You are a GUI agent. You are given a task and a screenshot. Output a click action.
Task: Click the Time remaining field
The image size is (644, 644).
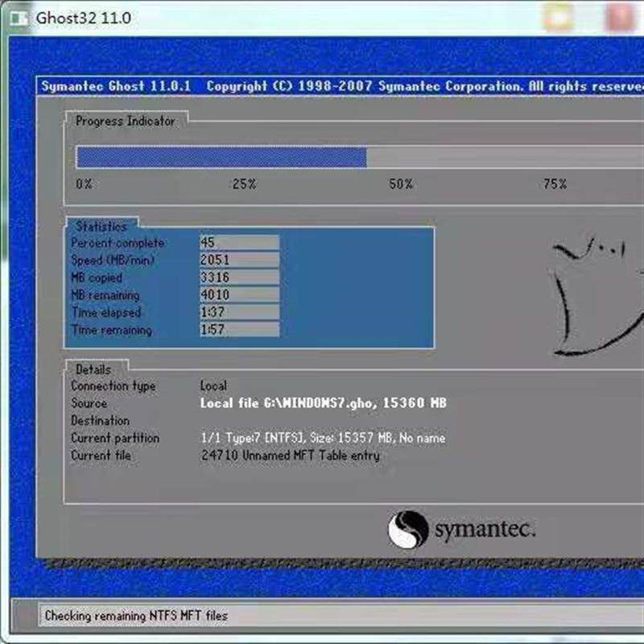[x=239, y=329]
